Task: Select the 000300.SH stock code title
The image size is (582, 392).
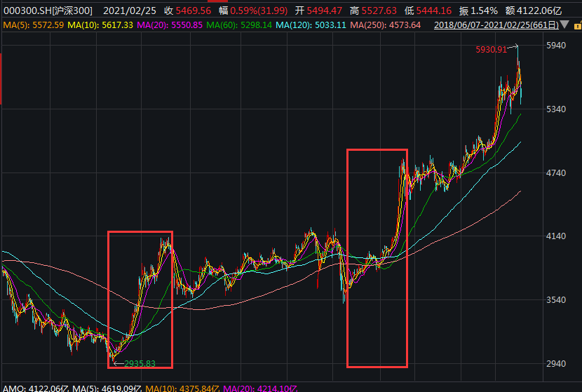Action: [48, 11]
